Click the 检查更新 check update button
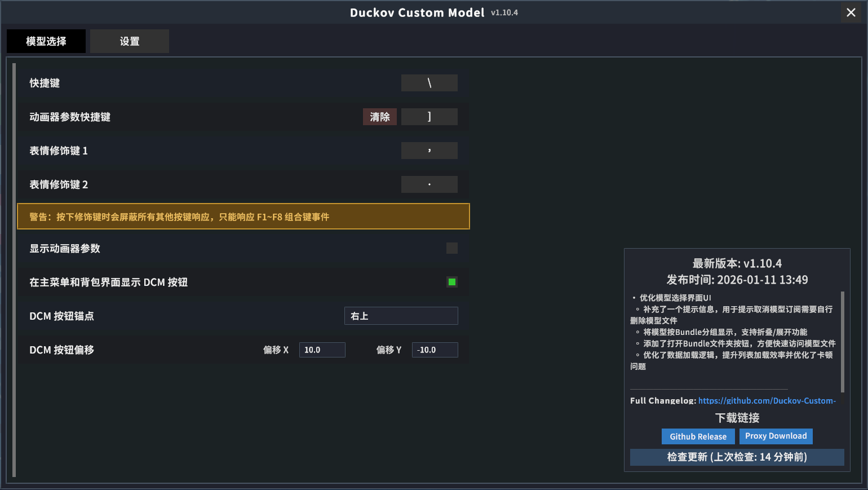 click(x=737, y=457)
